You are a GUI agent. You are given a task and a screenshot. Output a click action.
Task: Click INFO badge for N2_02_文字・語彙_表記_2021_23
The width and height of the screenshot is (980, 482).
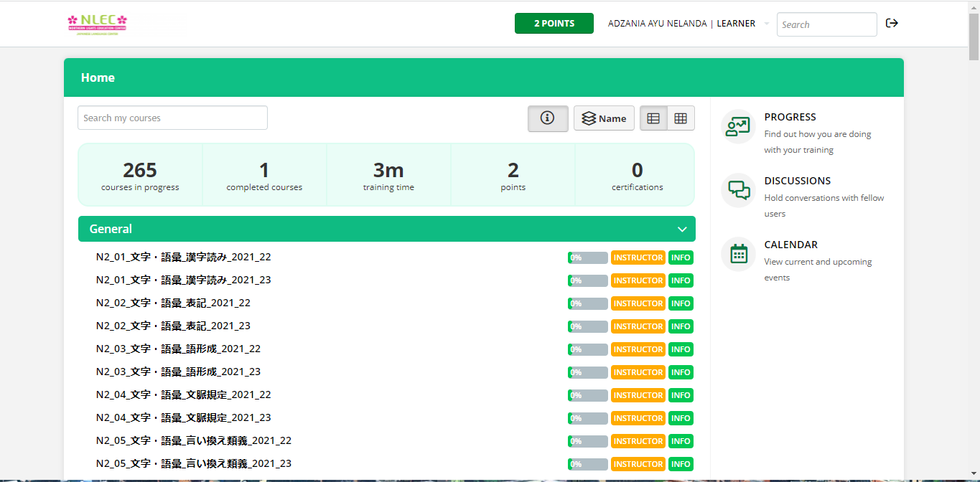coord(681,326)
